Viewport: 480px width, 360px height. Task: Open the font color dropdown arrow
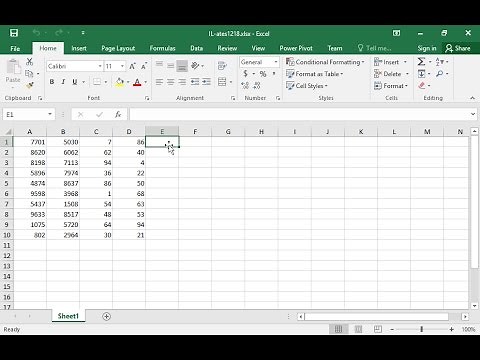[146, 82]
